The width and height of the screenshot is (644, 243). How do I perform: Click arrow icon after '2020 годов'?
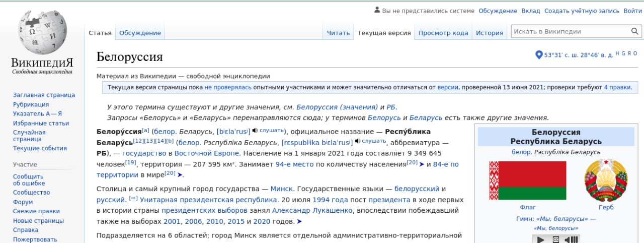(299, 221)
